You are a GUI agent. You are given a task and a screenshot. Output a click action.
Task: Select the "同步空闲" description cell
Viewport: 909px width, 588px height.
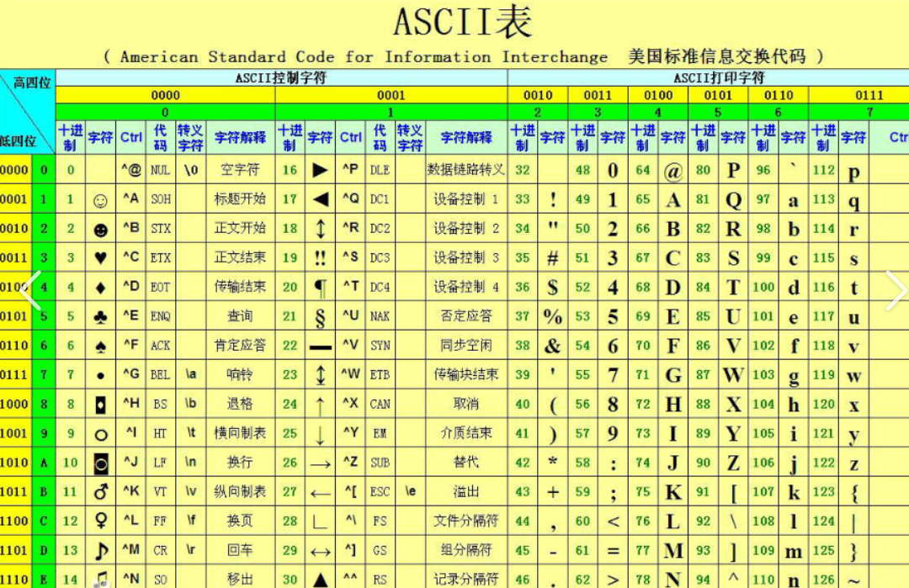pos(466,345)
